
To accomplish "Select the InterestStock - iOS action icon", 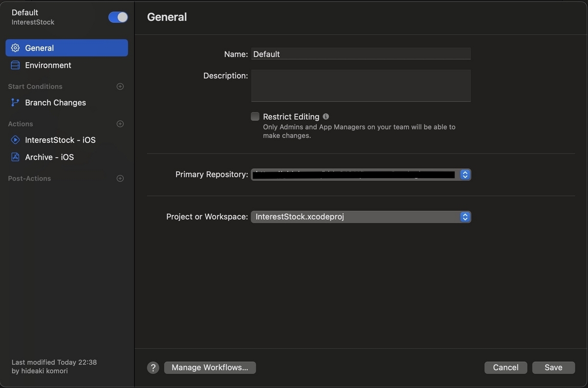I will 15,140.
